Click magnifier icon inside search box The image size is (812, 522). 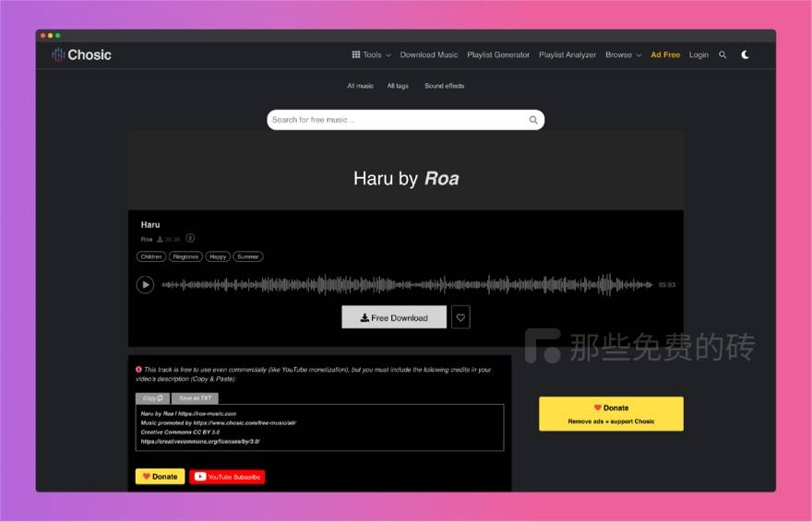click(x=533, y=120)
